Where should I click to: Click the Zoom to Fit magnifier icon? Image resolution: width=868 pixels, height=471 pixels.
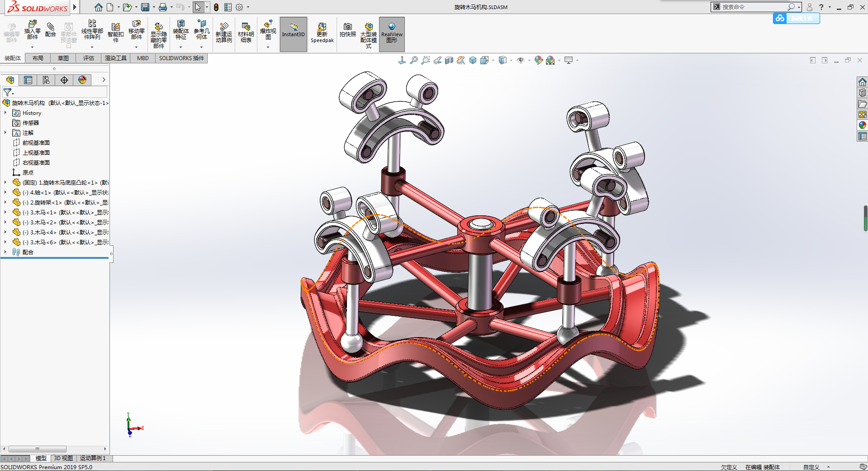coord(414,60)
